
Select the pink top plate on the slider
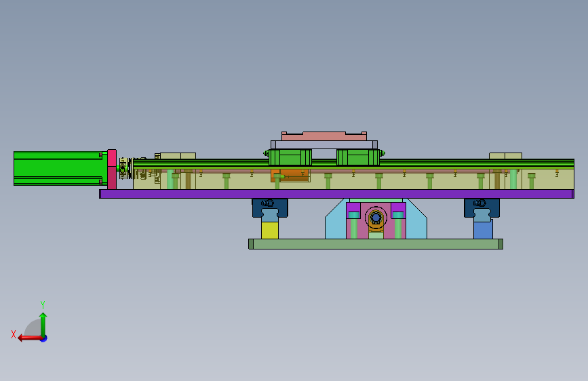[324, 136]
